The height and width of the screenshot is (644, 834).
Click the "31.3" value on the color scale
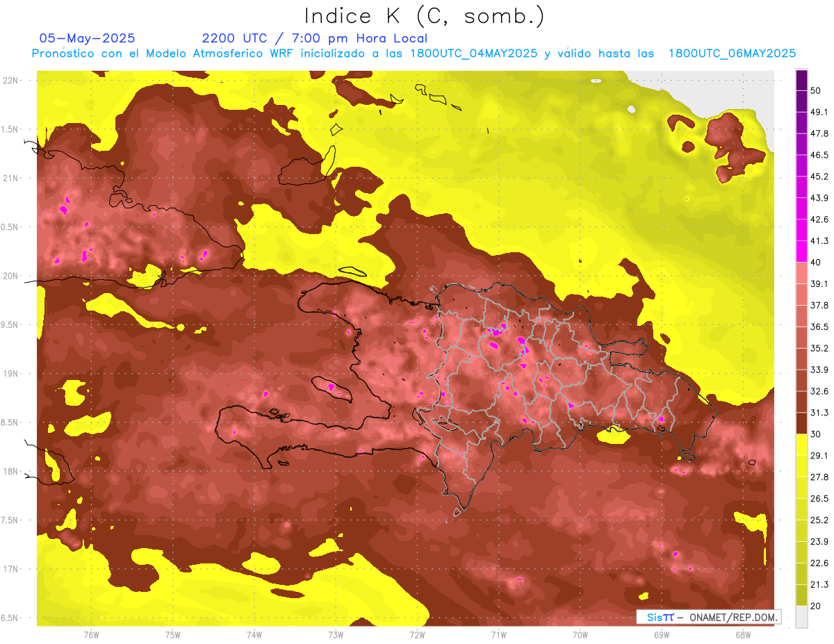(819, 413)
